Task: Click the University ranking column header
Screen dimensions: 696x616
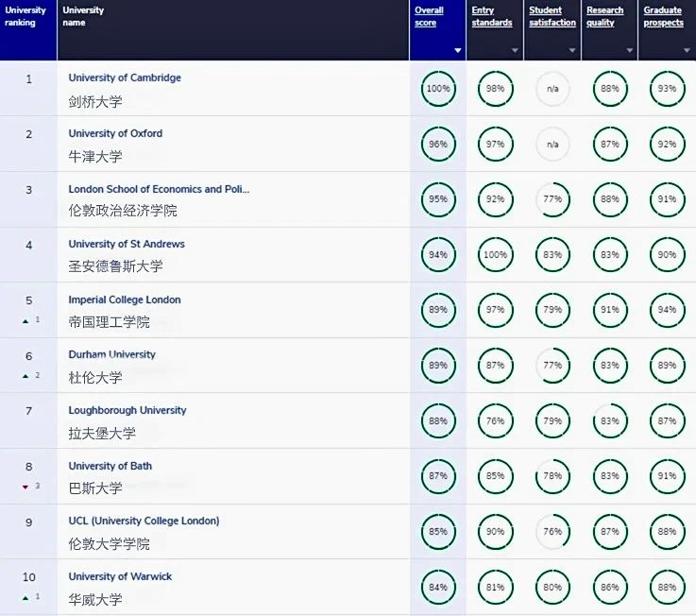Action: [x=28, y=29]
